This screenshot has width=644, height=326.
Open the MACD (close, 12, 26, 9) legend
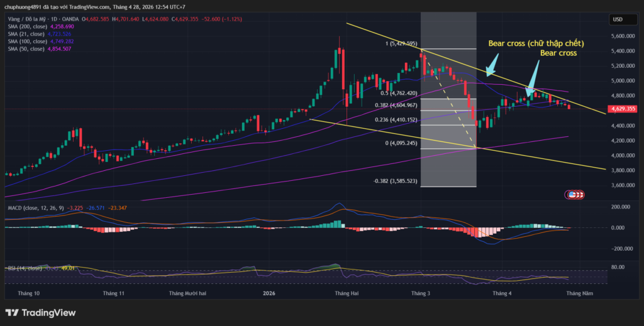38,207
